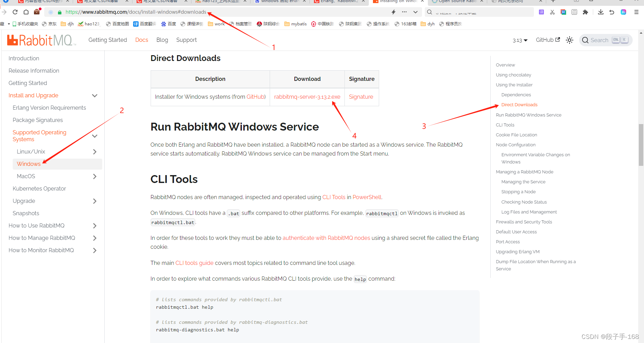Collapse the Install and Upgrade section chevron
This screenshot has height=343, width=644.
coord(95,96)
